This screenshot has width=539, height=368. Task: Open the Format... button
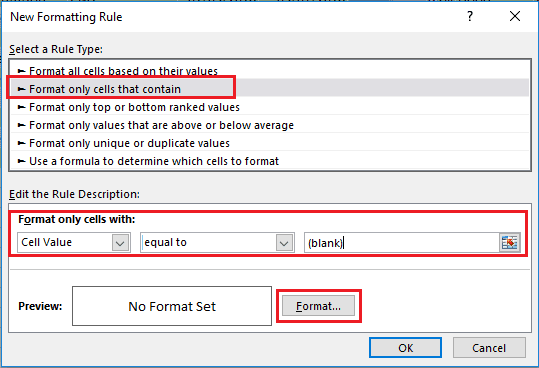(318, 306)
